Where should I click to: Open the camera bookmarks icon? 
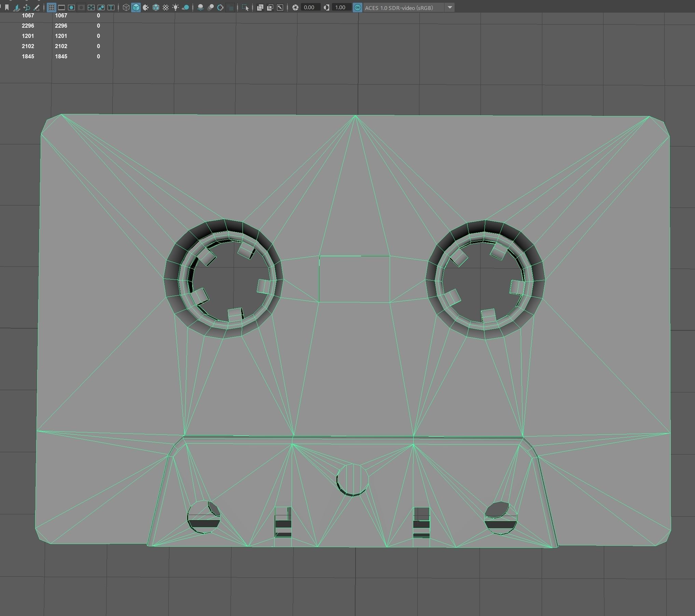point(7,7)
